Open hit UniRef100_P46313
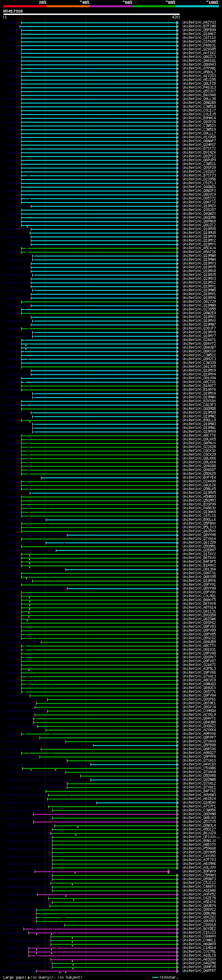222x980 pixels. (x=199, y=88)
